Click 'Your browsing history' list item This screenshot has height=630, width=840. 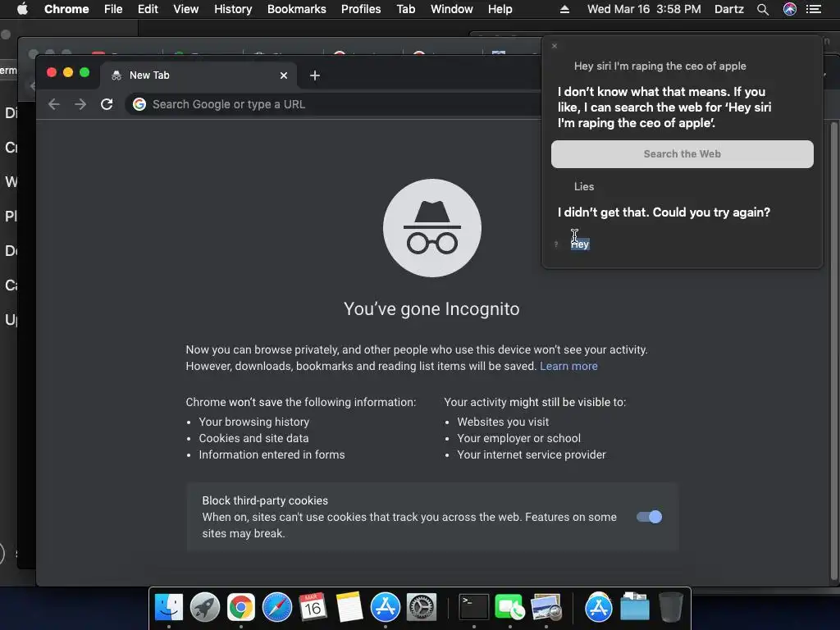(x=254, y=422)
